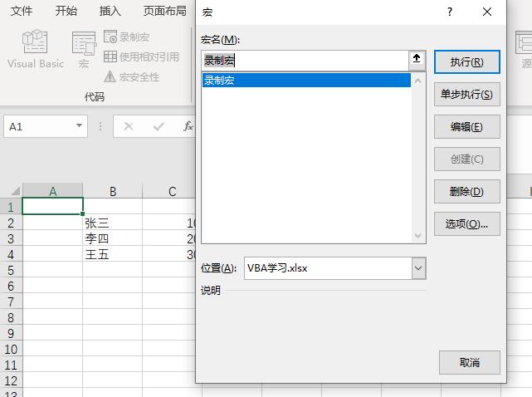Select row 8 header
532x397 pixels.
pos(11,317)
